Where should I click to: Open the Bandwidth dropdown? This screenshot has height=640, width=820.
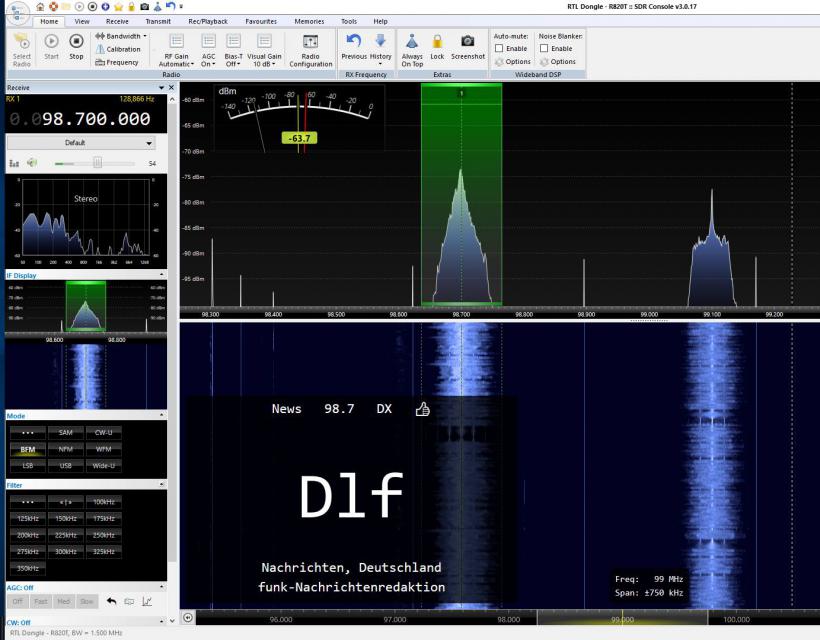coord(121,36)
